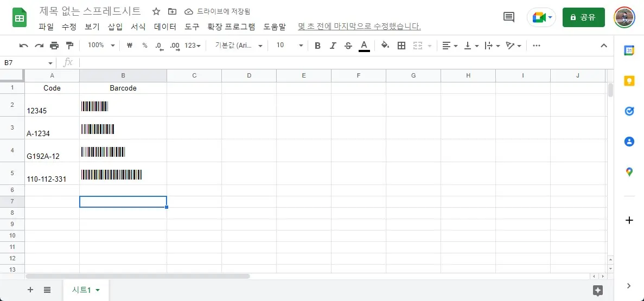Toggle strikethrough formatting
The height and width of the screenshot is (301, 644).
tap(348, 46)
